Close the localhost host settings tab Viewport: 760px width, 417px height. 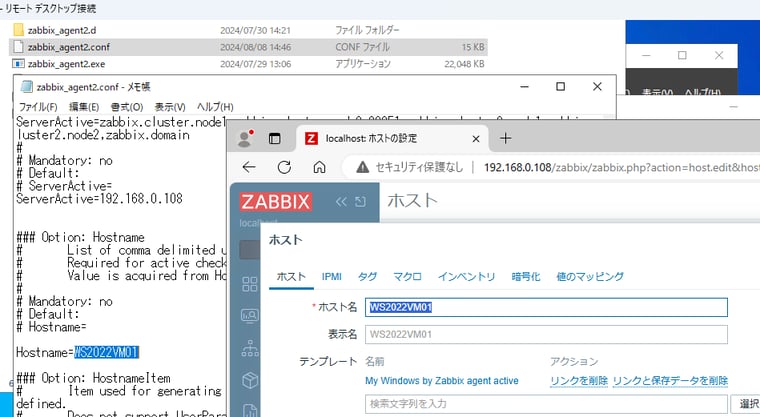click(475, 139)
